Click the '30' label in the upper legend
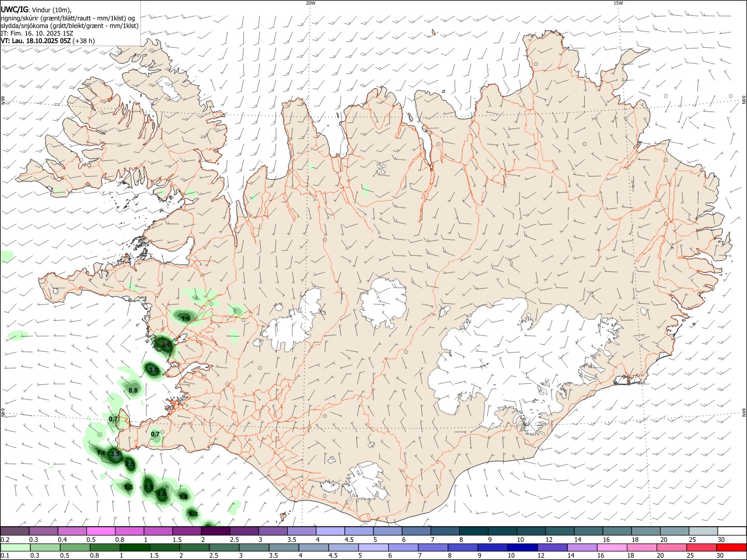This screenshot has width=747, height=560. coord(721,540)
